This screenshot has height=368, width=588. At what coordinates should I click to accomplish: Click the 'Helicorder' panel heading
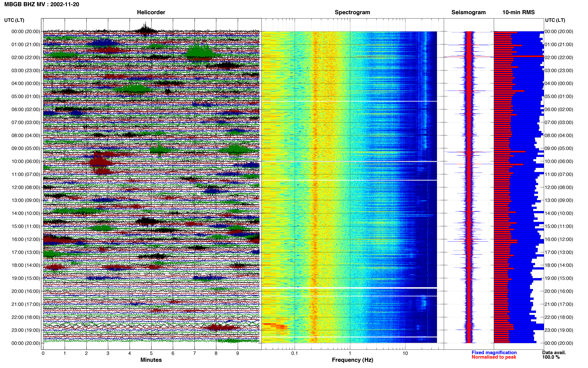click(x=151, y=12)
